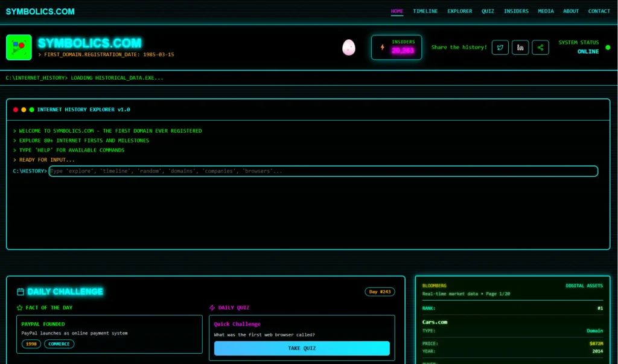Viewport: 618px width, 364px height.
Task: Click the Insiders 20,283 counter box
Action: (x=396, y=47)
